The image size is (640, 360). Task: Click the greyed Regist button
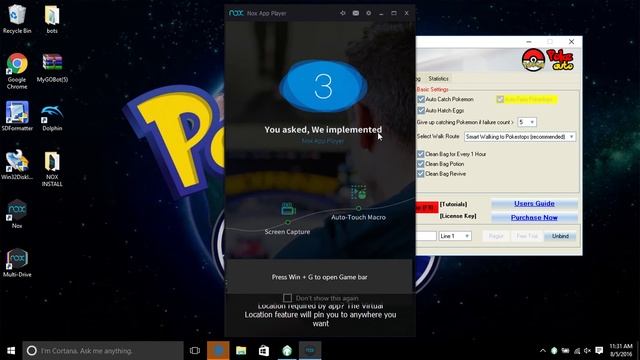pos(496,236)
